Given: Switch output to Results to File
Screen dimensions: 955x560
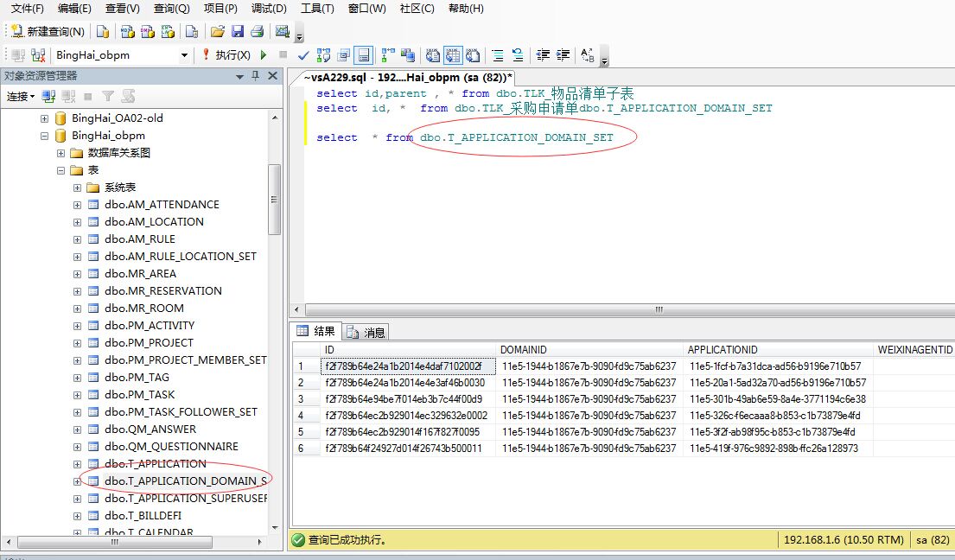Looking at the screenshot, I should pyautogui.click(x=473, y=55).
